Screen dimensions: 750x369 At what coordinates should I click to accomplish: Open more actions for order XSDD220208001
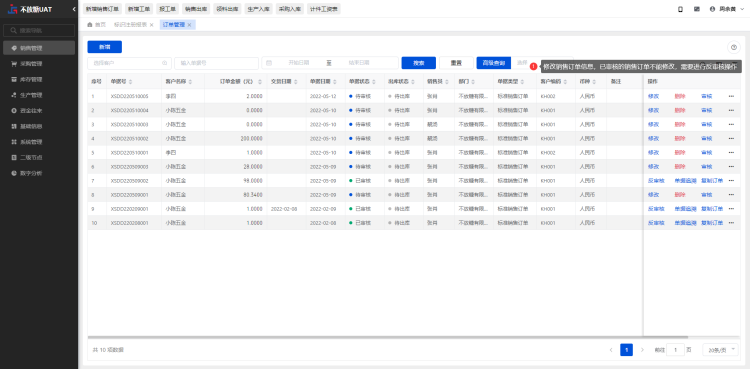pos(731,223)
